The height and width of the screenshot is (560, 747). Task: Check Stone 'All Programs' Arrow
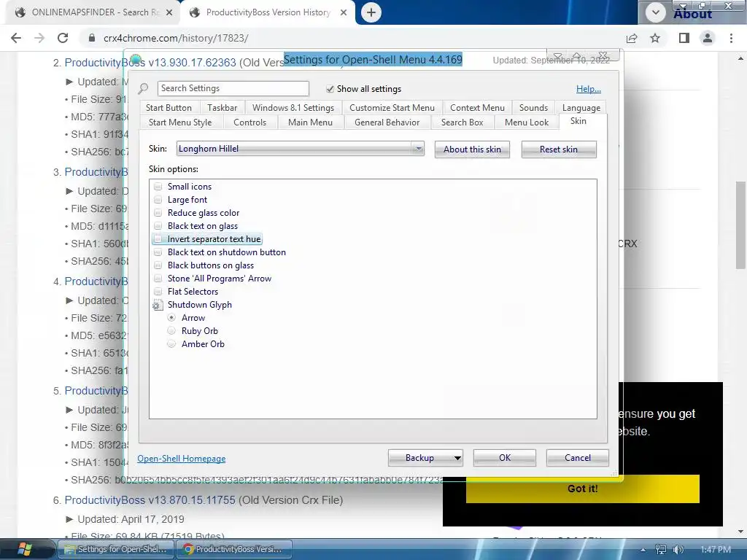pos(158,278)
